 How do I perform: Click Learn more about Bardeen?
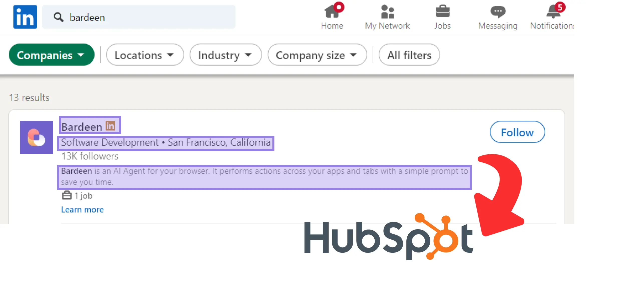click(82, 209)
